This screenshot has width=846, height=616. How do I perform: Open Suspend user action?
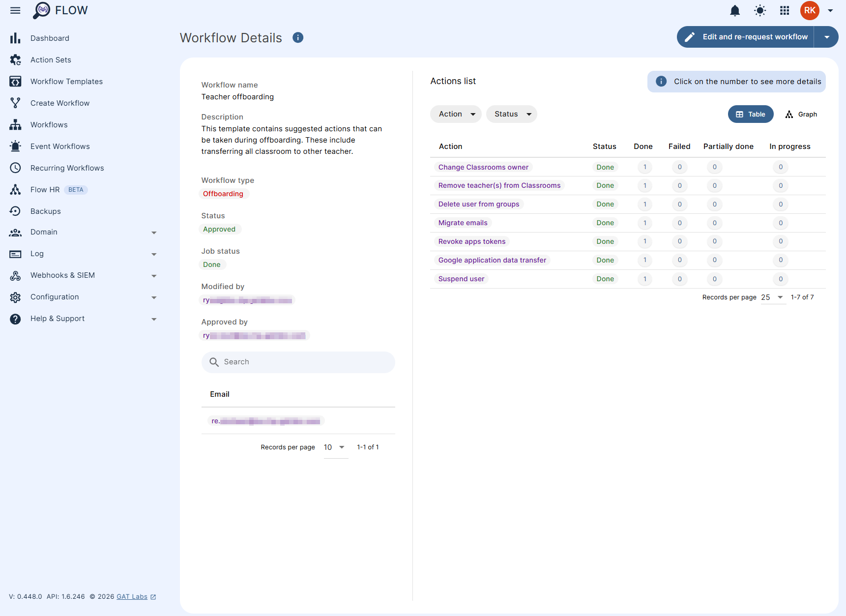click(461, 279)
